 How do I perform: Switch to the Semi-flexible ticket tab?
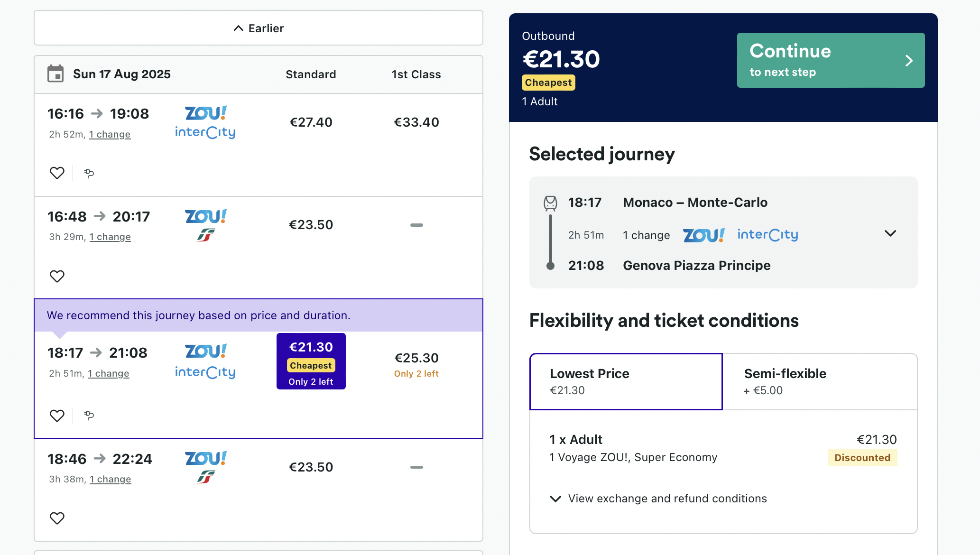pos(820,381)
